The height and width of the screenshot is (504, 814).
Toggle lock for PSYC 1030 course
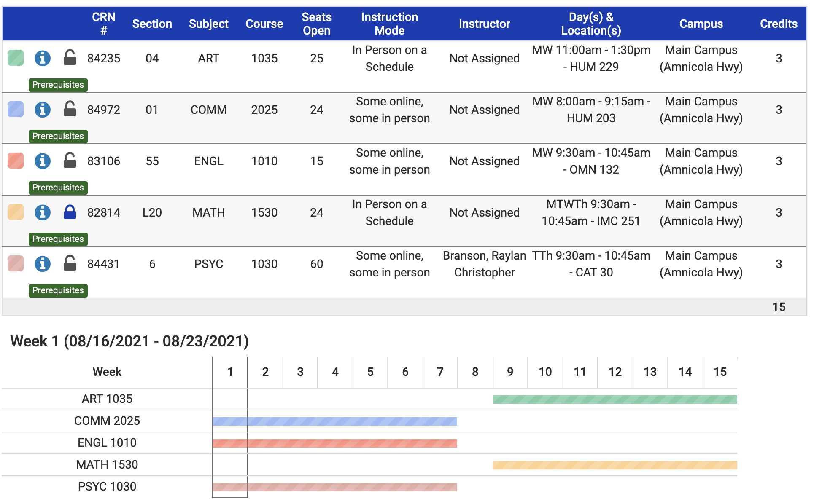coord(70,263)
